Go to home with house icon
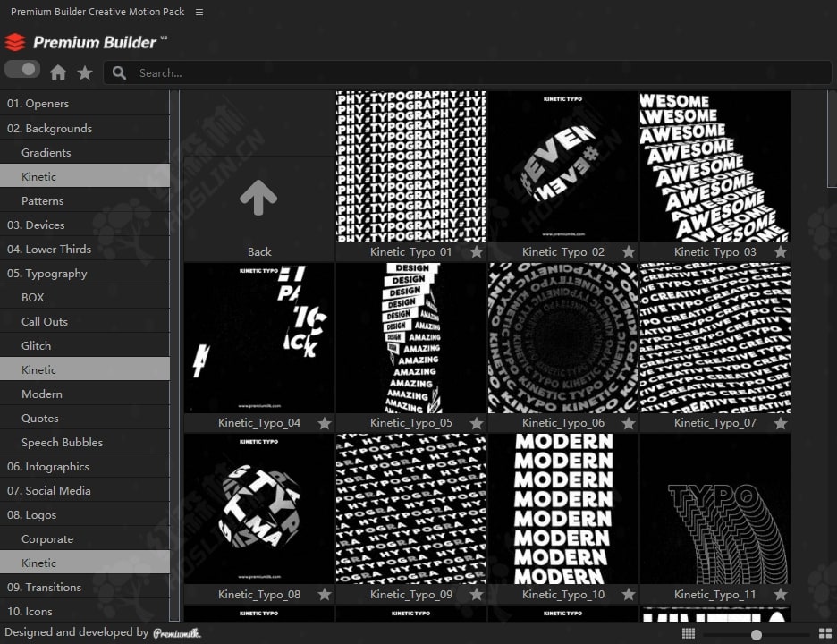The width and height of the screenshot is (837, 644). (x=58, y=72)
